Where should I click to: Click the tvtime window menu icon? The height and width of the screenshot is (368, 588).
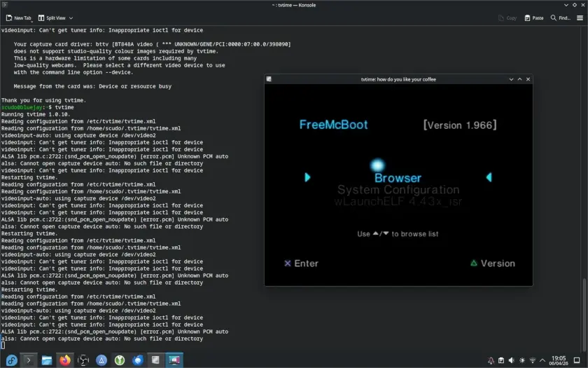tap(269, 79)
